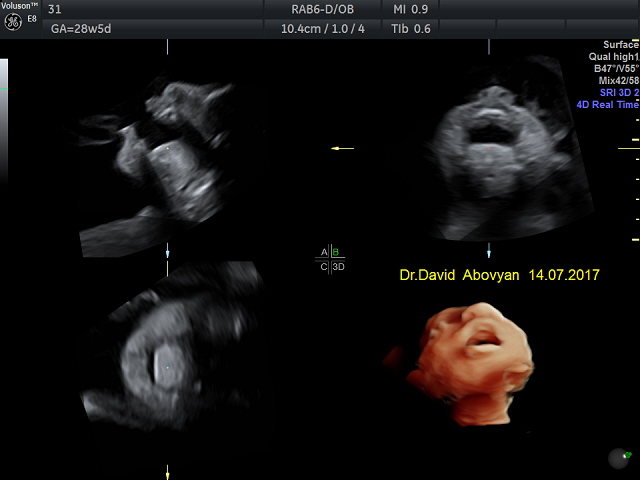Viewport: 640px width, 480px height.
Task: Click the yellow render direction arrow
Action: pos(342,148)
